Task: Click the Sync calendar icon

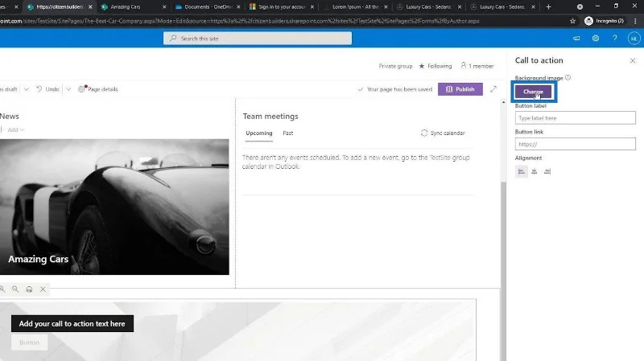Action: pyautogui.click(x=424, y=133)
